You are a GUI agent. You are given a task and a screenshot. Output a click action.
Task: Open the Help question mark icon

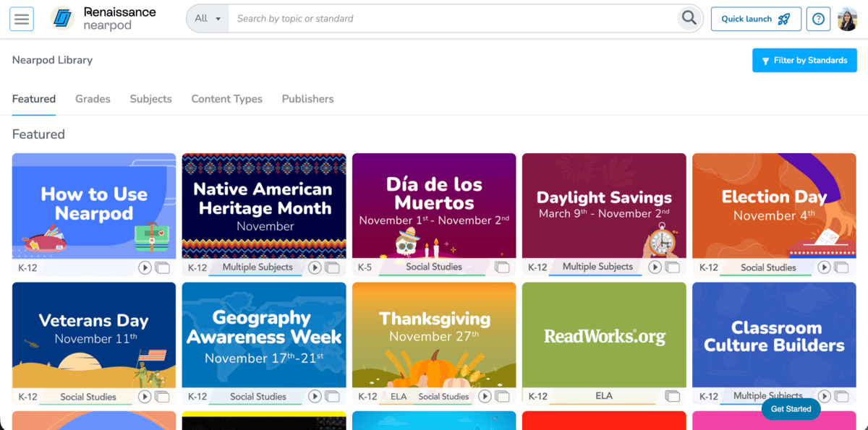pos(818,18)
